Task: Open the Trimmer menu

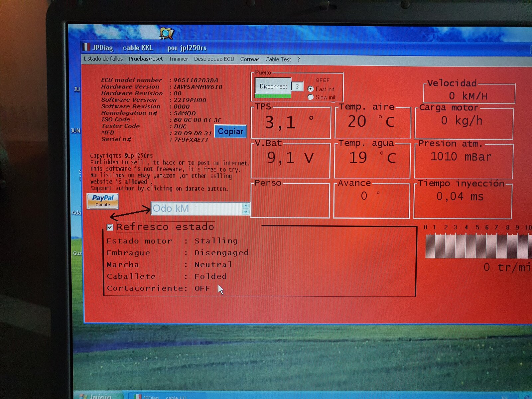Action: (x=178, y=59)
